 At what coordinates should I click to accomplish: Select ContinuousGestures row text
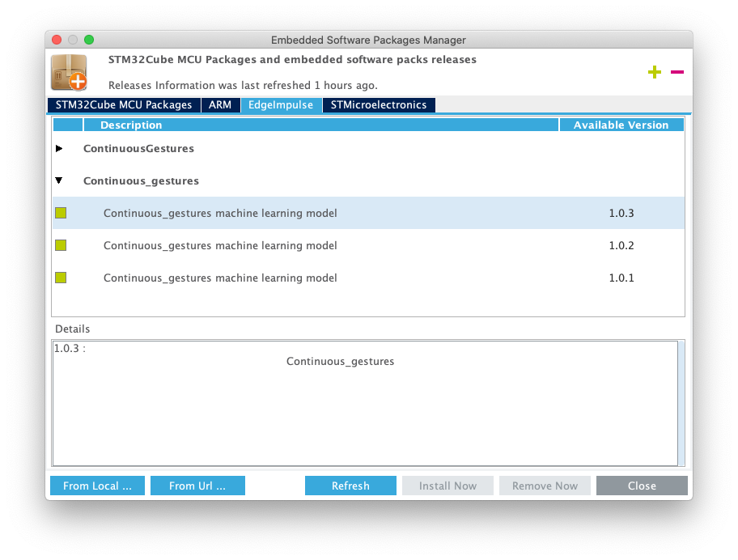[139, 148]
